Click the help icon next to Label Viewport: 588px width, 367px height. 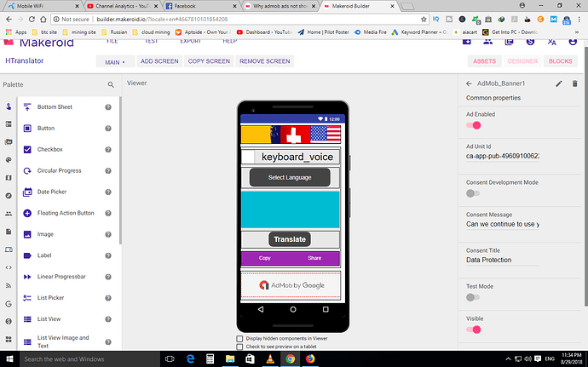click(x=108, y=255)
